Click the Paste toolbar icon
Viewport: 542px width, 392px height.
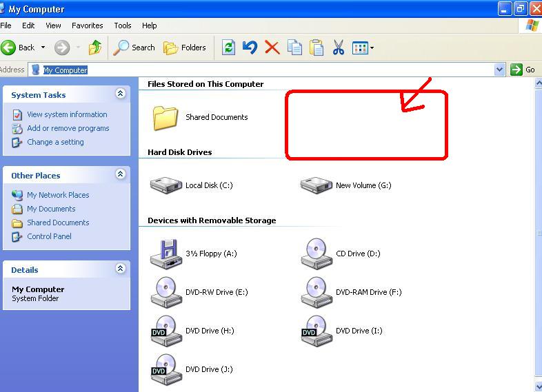(317, 48)
